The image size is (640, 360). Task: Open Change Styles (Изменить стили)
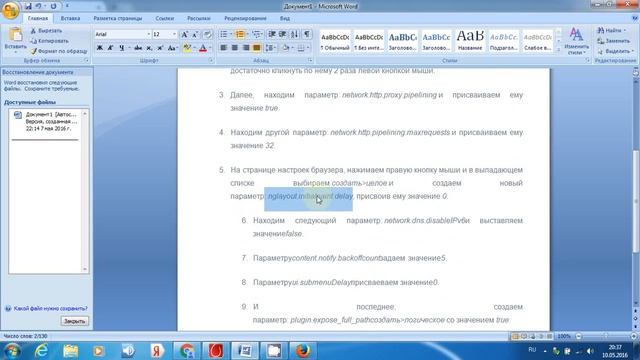click(576, 41)
